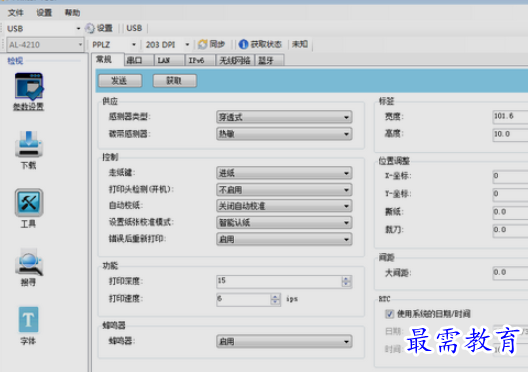Open the 文件 menu
528x372 pixels.
pos(15,13)
